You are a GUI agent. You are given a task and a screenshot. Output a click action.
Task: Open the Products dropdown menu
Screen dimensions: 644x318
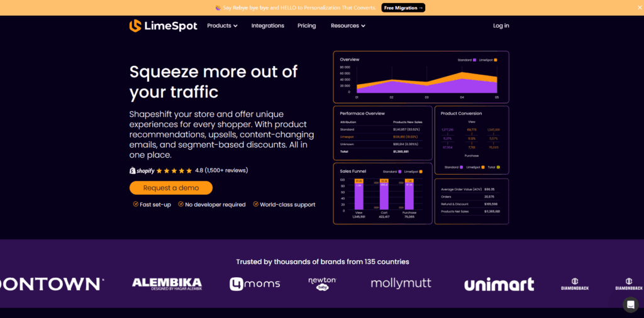pyautogui.click(x=222, y=25)
